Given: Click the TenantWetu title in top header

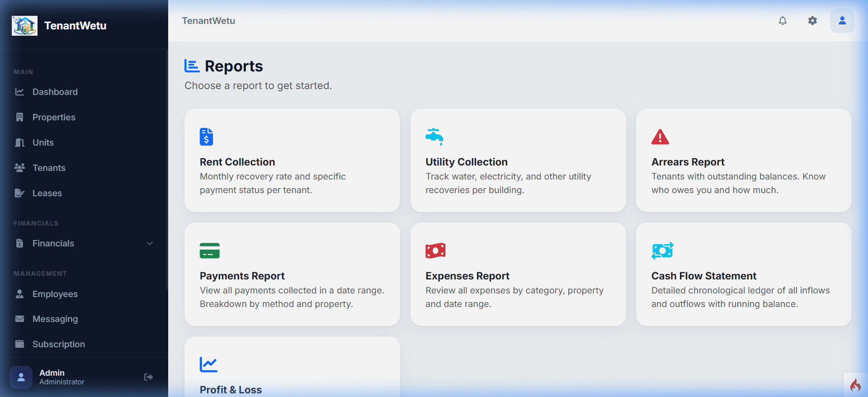Looking at the screenshot, I should click(208, 21).
